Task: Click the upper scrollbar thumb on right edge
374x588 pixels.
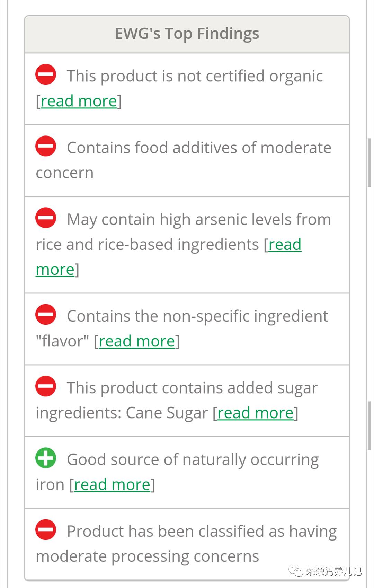Action: click(x=369, y=163)
